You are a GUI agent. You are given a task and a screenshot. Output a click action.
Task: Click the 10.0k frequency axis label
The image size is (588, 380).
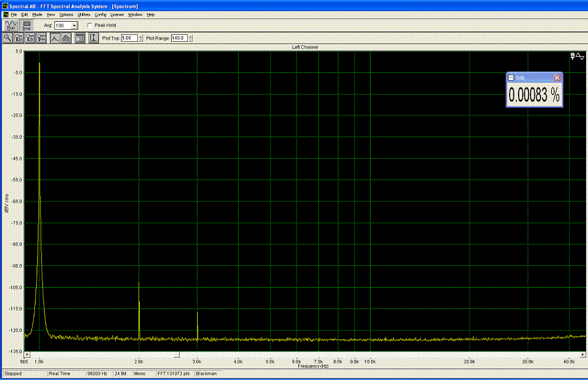[x=370, y=361]
